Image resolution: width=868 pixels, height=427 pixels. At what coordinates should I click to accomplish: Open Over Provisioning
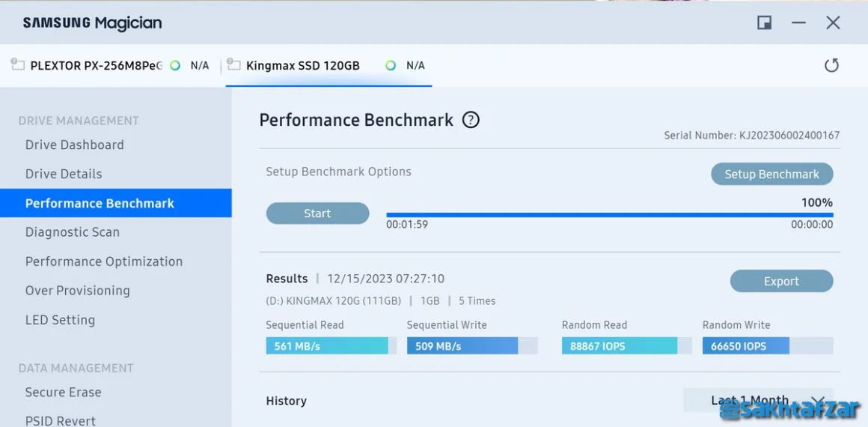pyautogui.click(x=78, y=291)
